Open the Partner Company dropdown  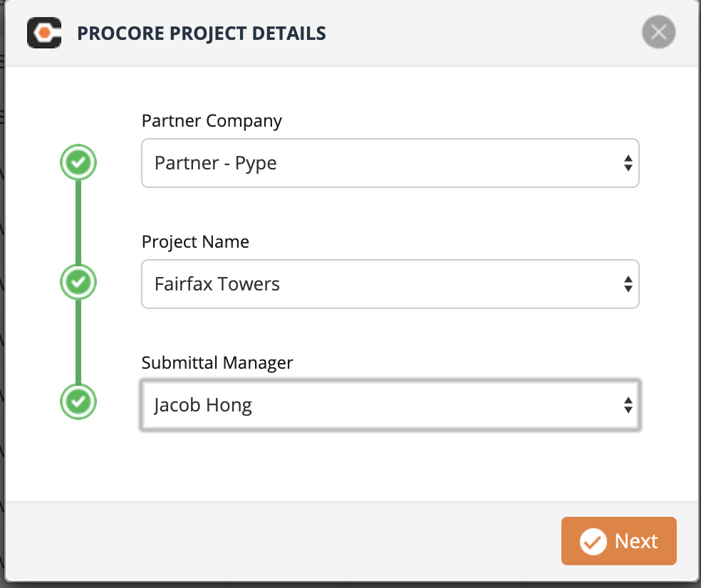click(390, 163)
